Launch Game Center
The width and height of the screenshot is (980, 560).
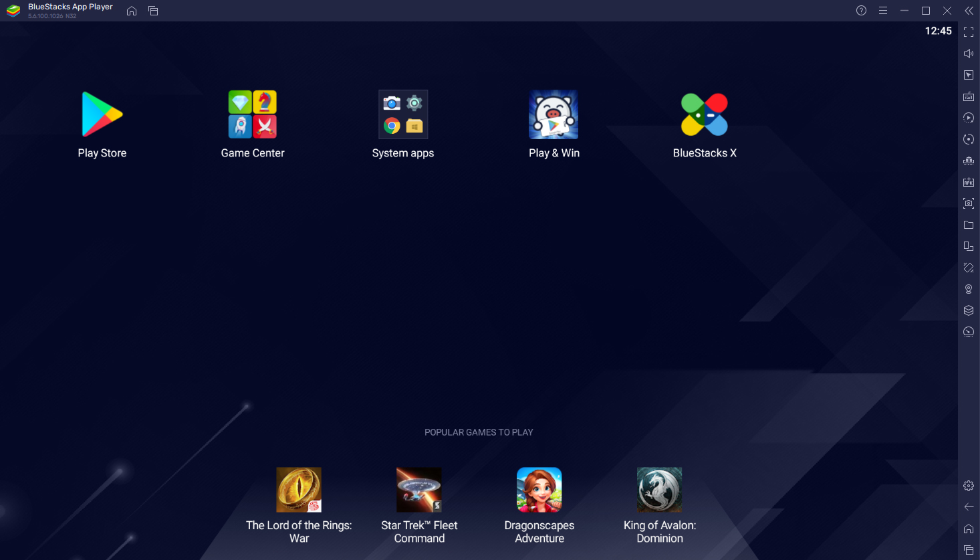click(253, 114)
